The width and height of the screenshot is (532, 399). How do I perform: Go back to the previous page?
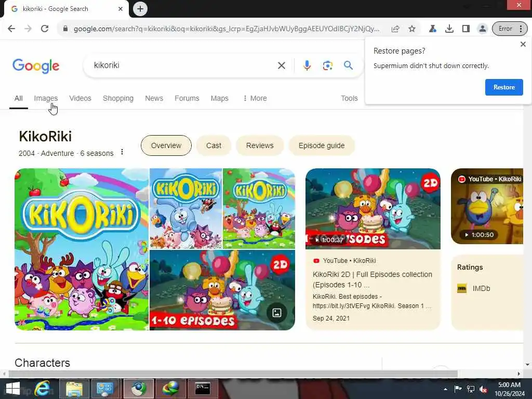(11, 29)
